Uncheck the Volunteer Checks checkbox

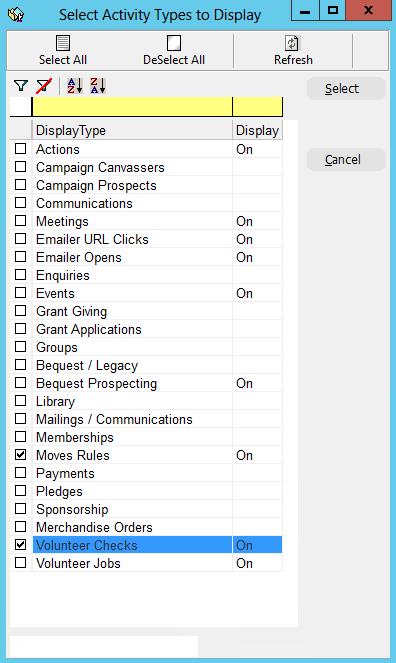20,545
